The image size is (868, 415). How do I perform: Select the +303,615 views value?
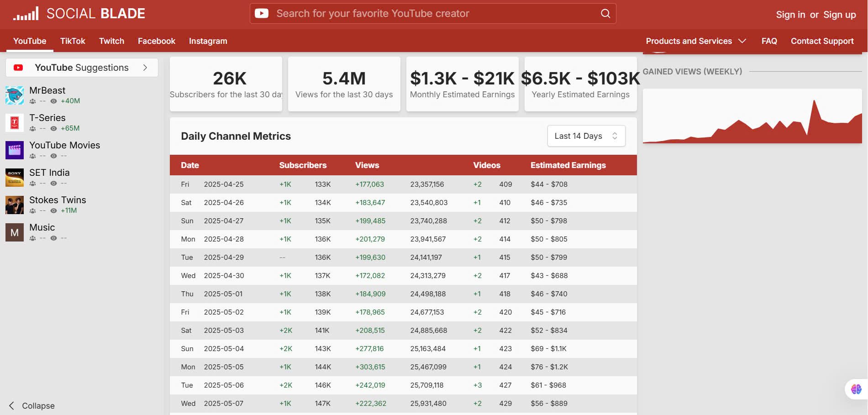(x=370, y=367)
